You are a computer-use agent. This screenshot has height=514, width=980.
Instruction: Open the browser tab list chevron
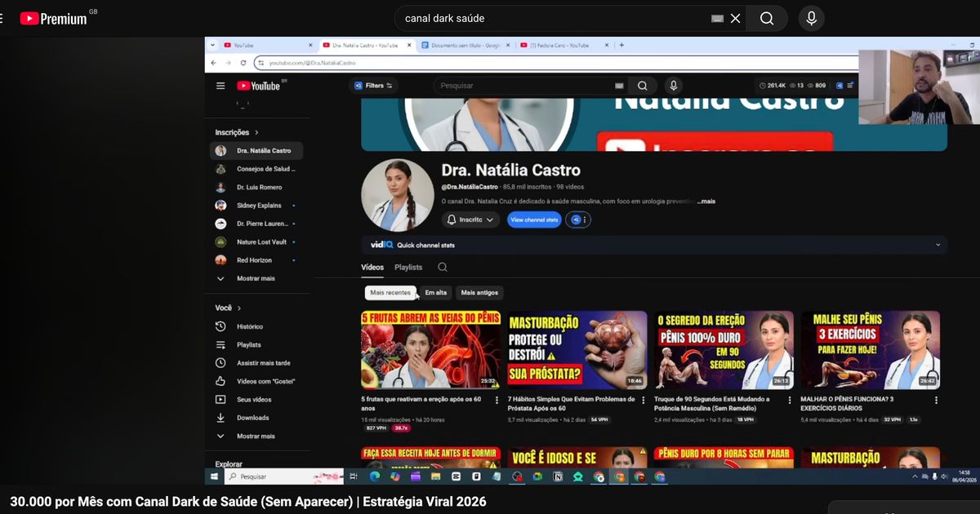(x=212, y=46)
